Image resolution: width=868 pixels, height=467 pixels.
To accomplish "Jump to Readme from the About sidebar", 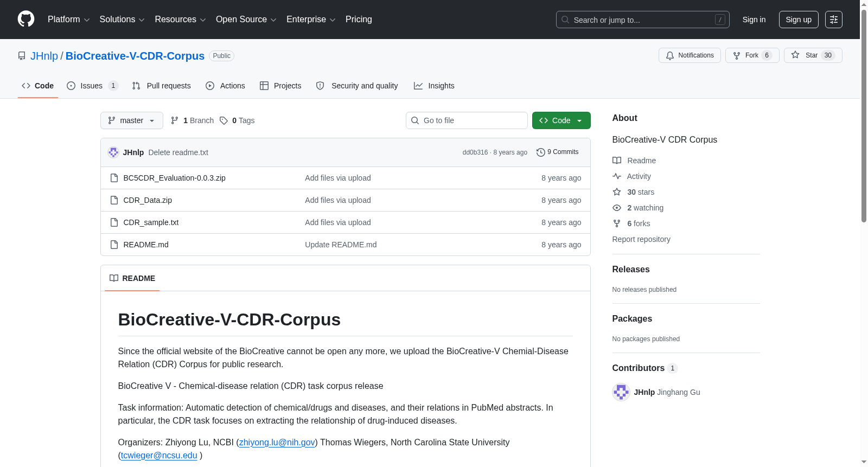I will 634,161.
